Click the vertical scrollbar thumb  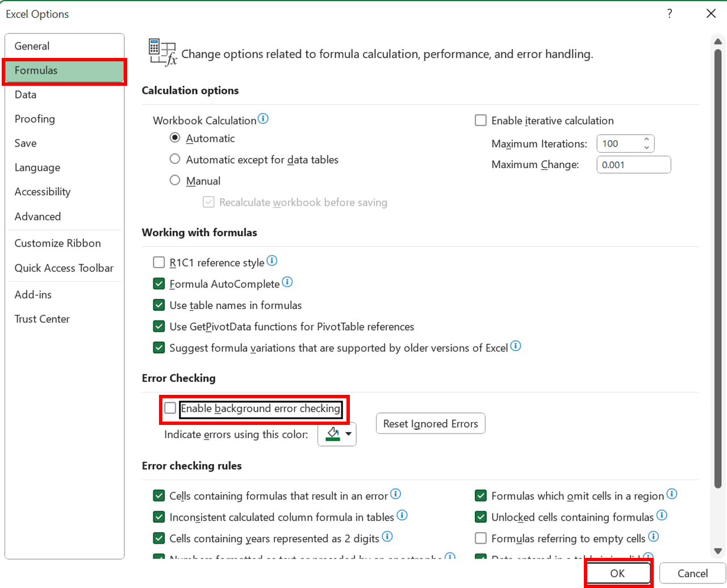pos(718,268)
